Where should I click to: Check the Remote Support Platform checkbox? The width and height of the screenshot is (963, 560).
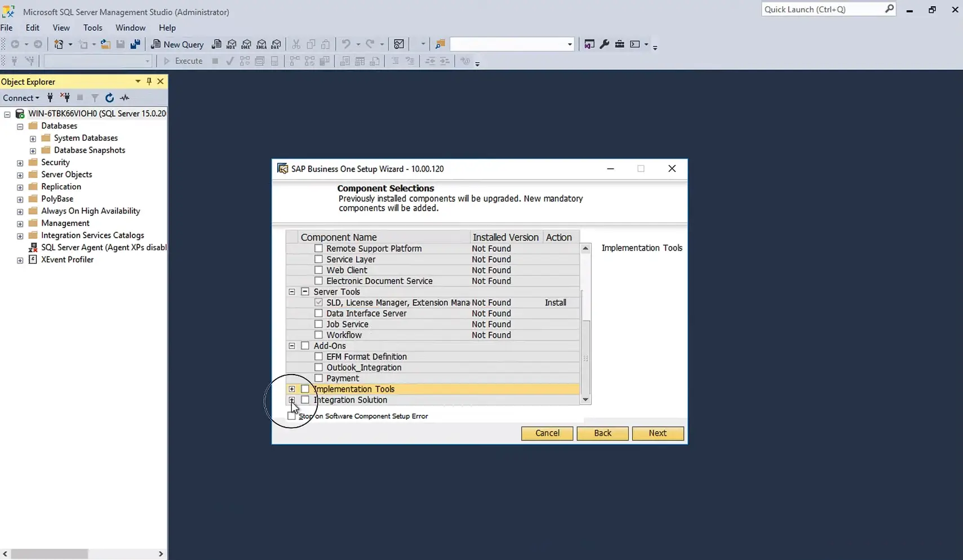point(318,248)
